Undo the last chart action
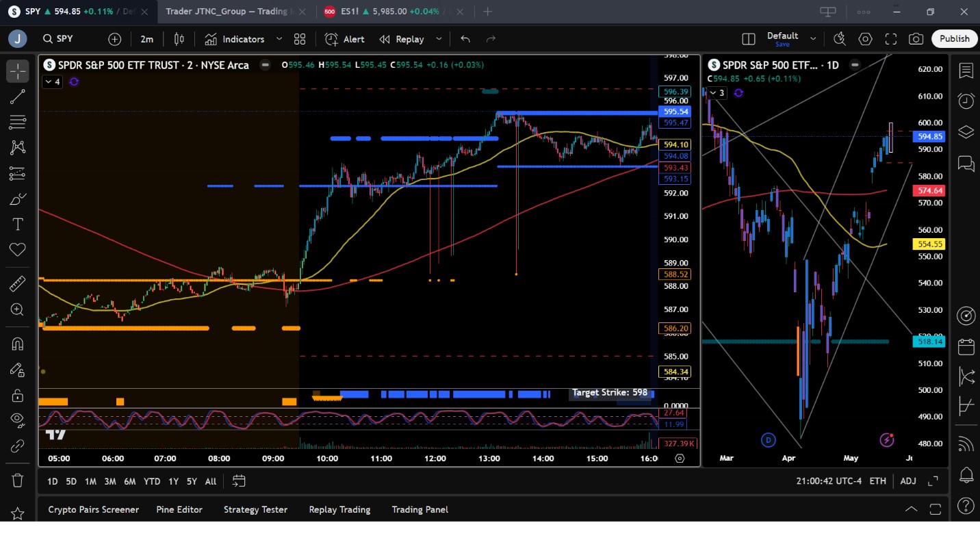 [465, 39]
